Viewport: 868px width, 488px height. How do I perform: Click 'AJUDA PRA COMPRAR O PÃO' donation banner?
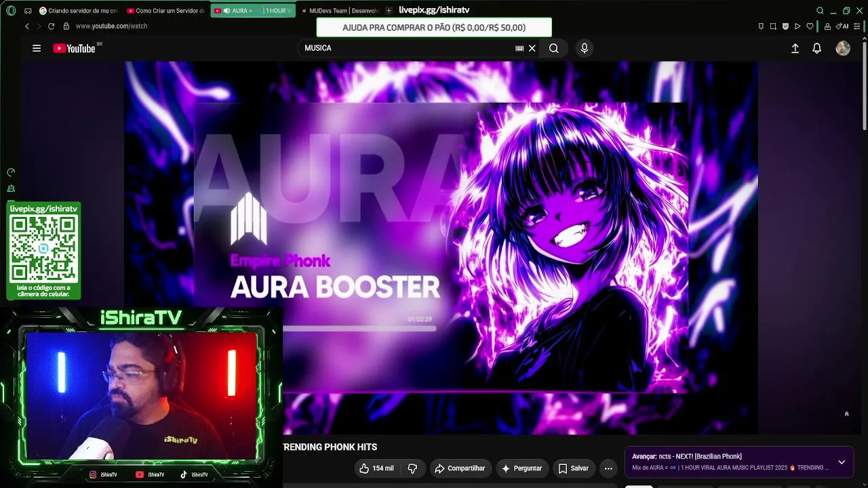coord(434,28)
